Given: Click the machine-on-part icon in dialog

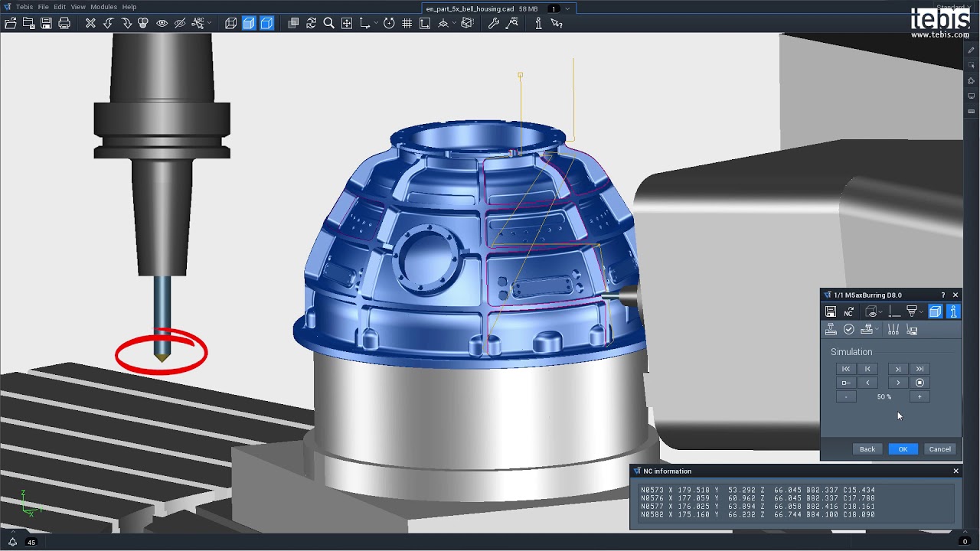Looking at the screenshot, I should [867, 329].
